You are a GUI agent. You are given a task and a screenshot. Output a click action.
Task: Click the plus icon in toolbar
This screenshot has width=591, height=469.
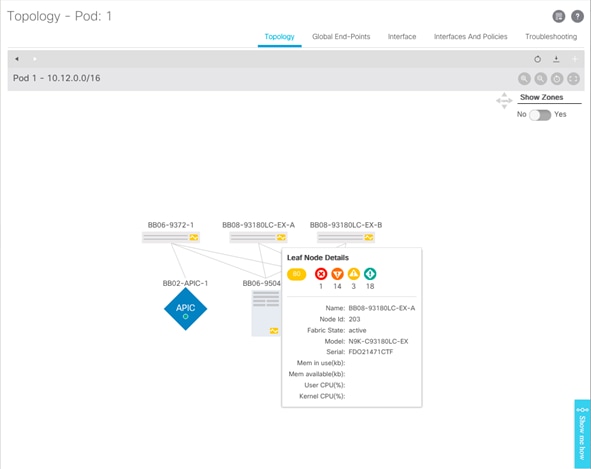coord(575,59)
